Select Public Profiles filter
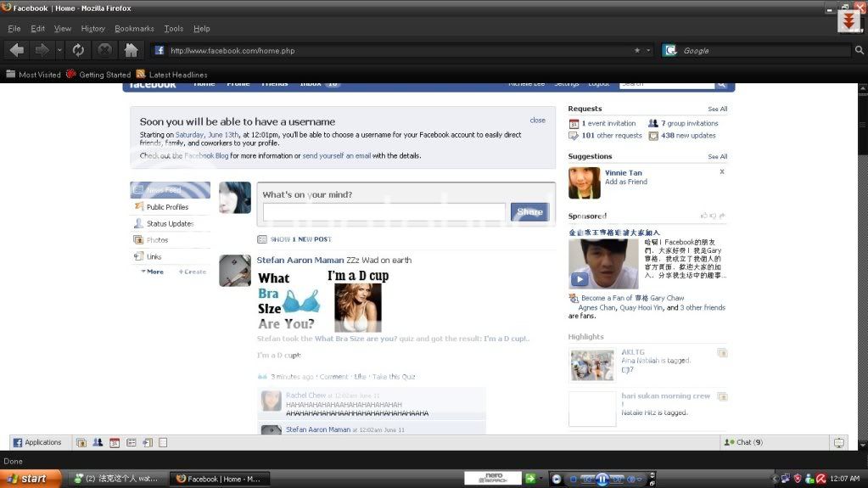The height and width of the screenshot is (488, 868). click(170, 207)
